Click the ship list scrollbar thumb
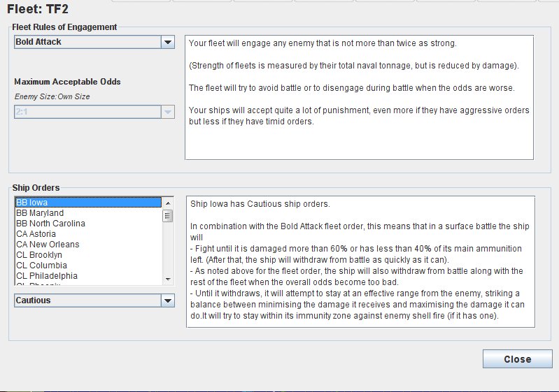Screen dimensions: 559x392 point(168,216)
